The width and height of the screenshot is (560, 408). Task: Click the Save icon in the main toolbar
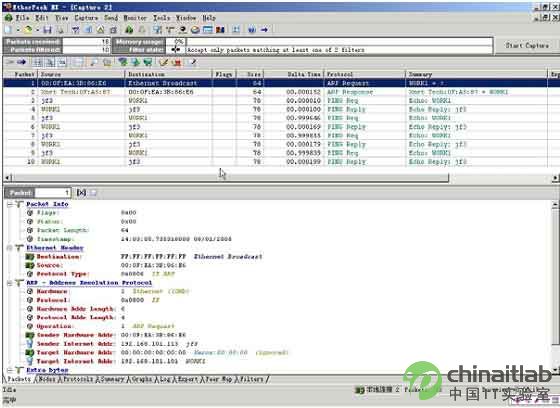coord(47,30)
